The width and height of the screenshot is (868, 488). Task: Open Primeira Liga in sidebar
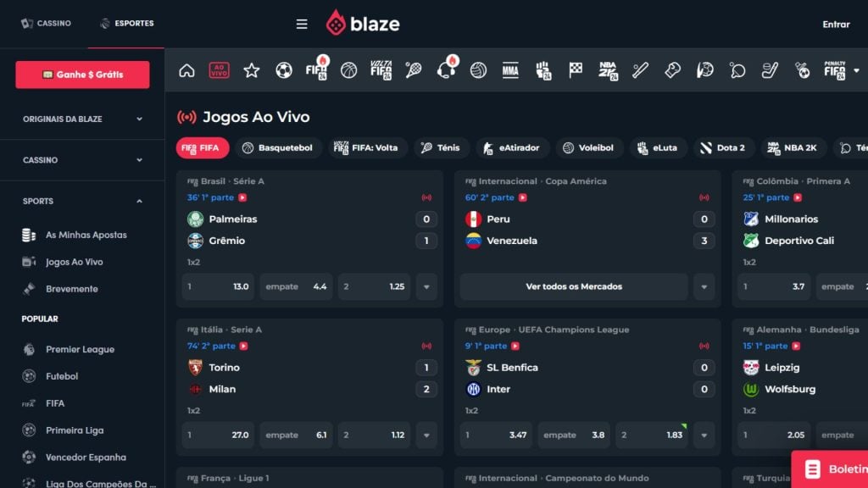[75, 430]
